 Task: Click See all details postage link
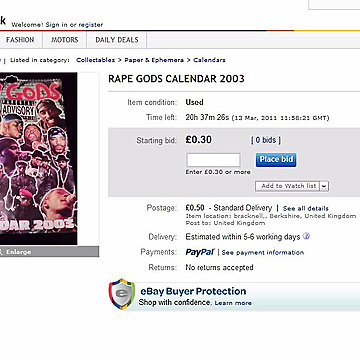(306, 209)
